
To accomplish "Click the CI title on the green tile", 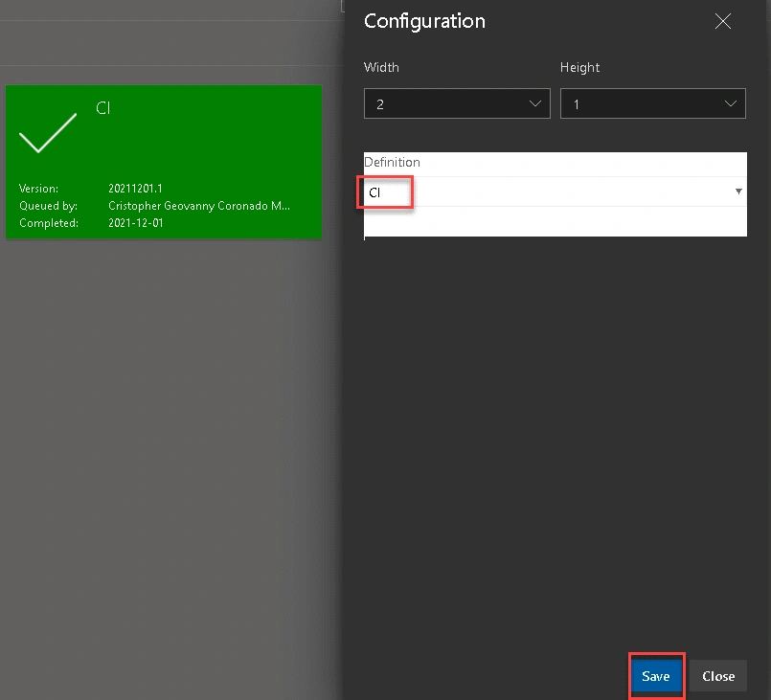I will coord(103,108).
